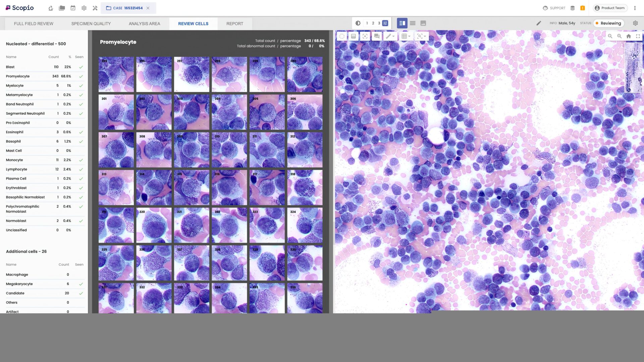Click Eosinophil seen checkmark
The height and width of the screenshot is (362, 644).
pyautogui.click(x=81, y=132)
